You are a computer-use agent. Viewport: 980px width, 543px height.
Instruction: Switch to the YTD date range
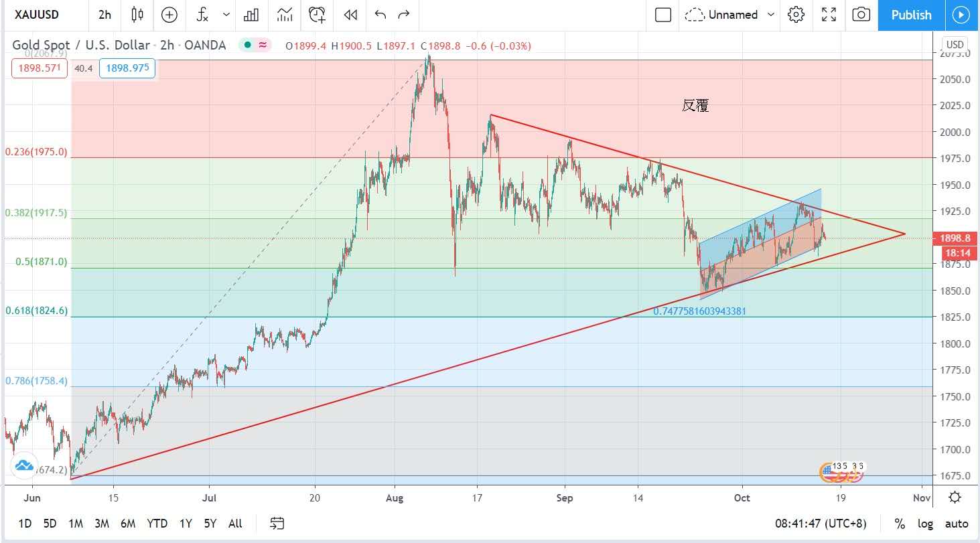157,524
